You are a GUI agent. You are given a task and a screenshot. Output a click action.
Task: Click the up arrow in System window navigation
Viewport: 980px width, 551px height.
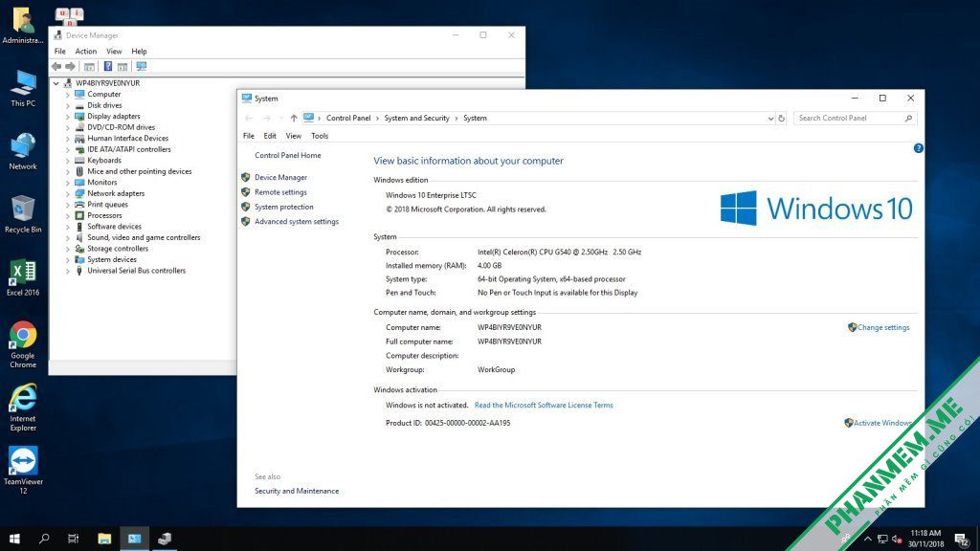pos(294,118)
